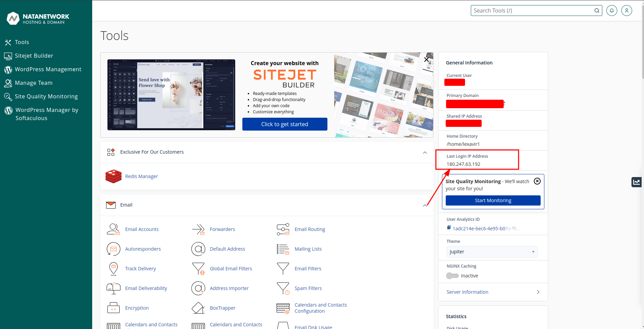The height and width of the screenshot is (329, 644).
Task: Click the Email Deliverability mailbox icon
Action: [114, 288]
